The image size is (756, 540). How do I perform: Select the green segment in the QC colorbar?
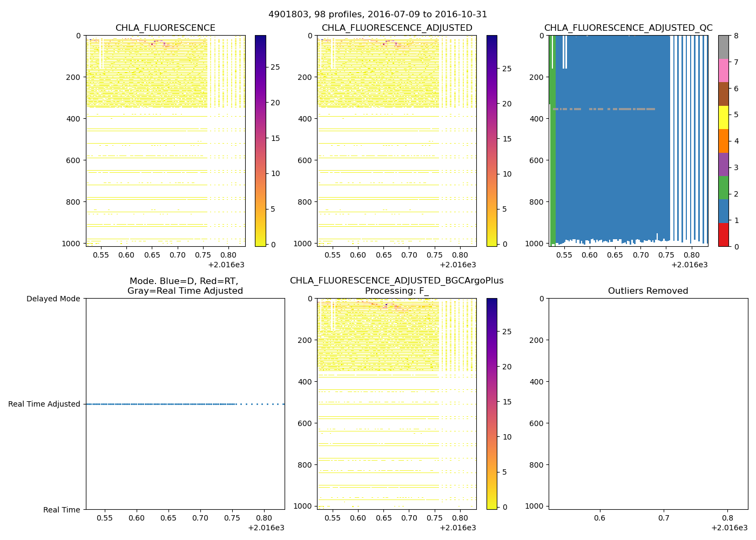723,188
